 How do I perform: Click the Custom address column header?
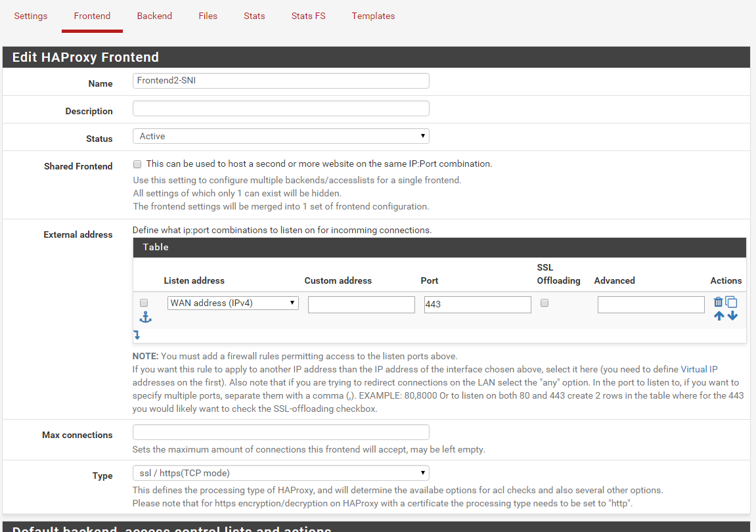click(x=338, y=280)
